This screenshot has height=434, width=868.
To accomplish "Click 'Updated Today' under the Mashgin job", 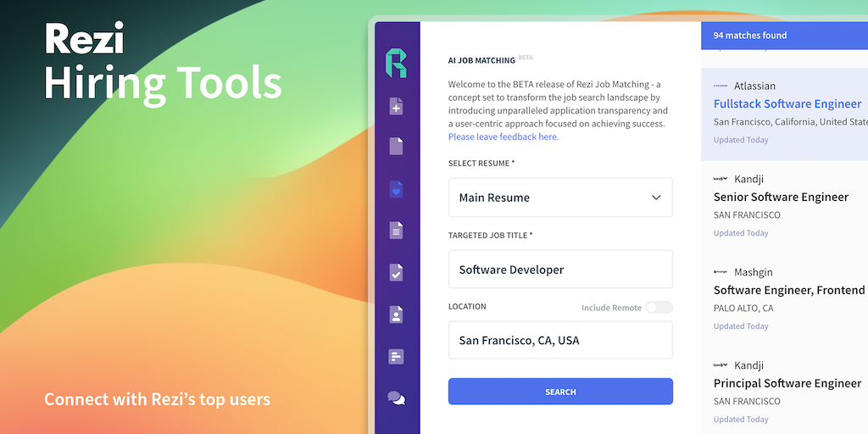I will click(741, 326).
